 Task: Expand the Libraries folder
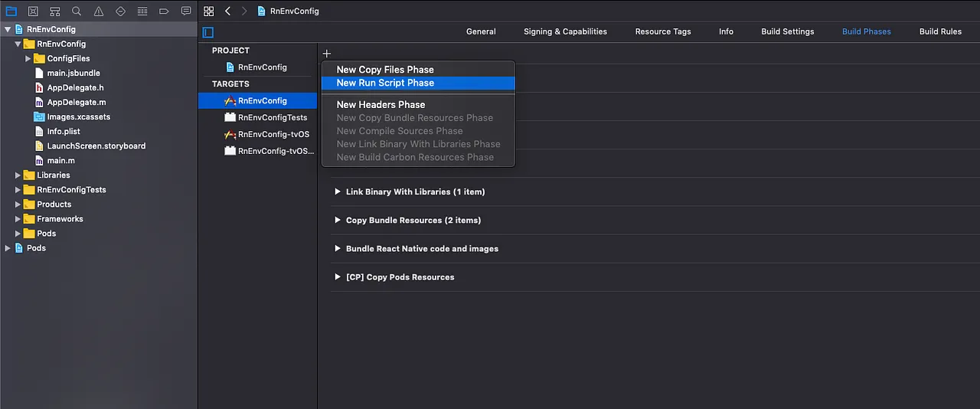(18, 175)
